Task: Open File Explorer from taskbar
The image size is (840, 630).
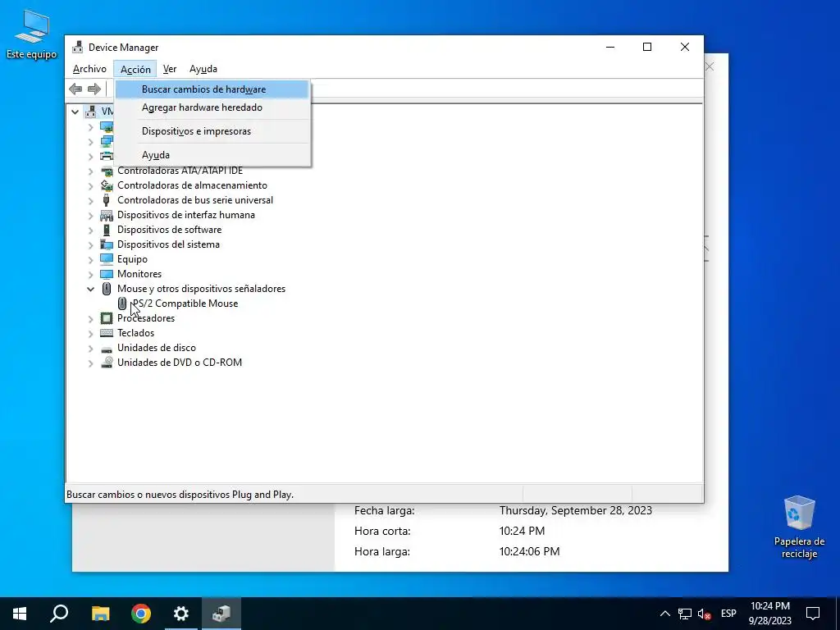Action: point(100,614)
